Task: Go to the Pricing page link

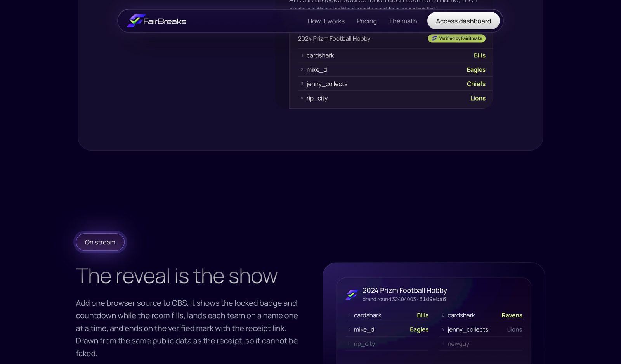Action: (366, 21)
